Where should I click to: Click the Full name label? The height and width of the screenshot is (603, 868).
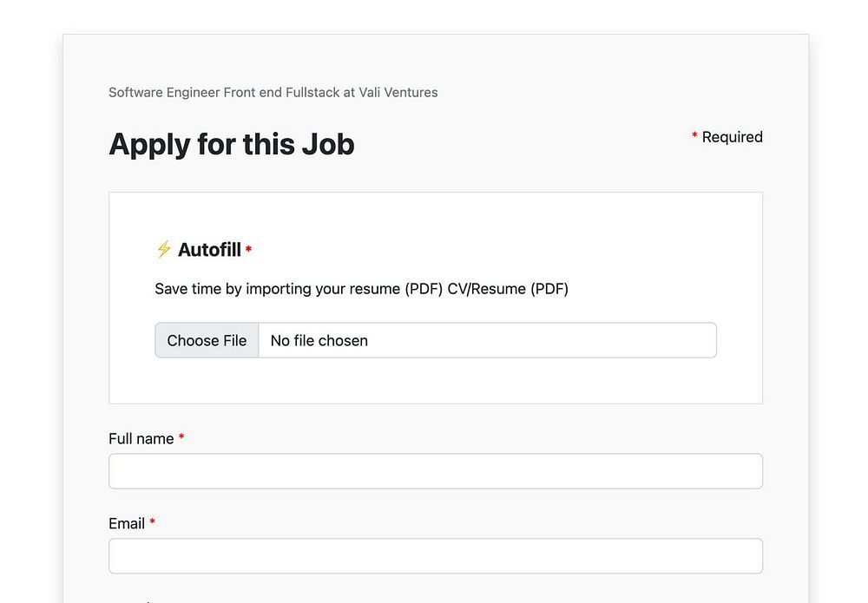[141, 439]
